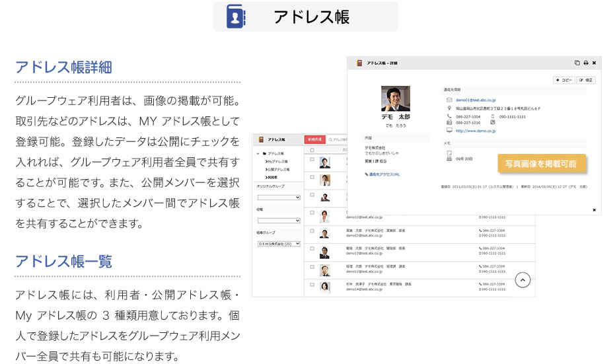The height and width of the screenshot is (364, 615).
Task: Check the select-all checkbox in list header
Action: point(312,151)
